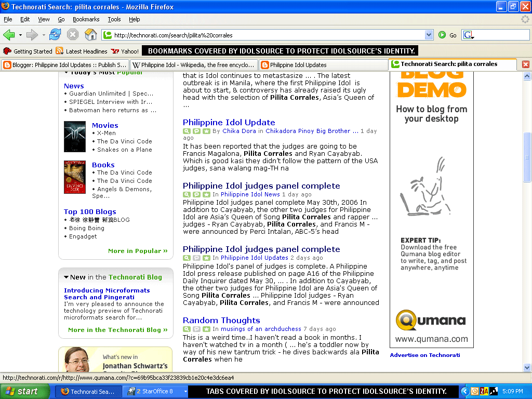The image size is (532, 399).
Task: Open the Top 100 Blogs link
Action: click(90, 212)
